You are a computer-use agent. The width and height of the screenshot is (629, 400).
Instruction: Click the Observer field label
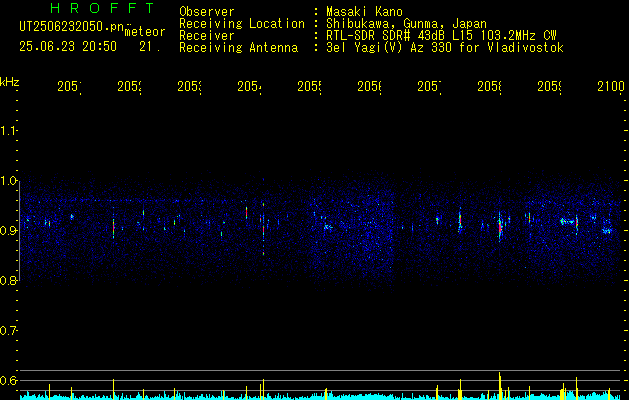click(207, 12)
